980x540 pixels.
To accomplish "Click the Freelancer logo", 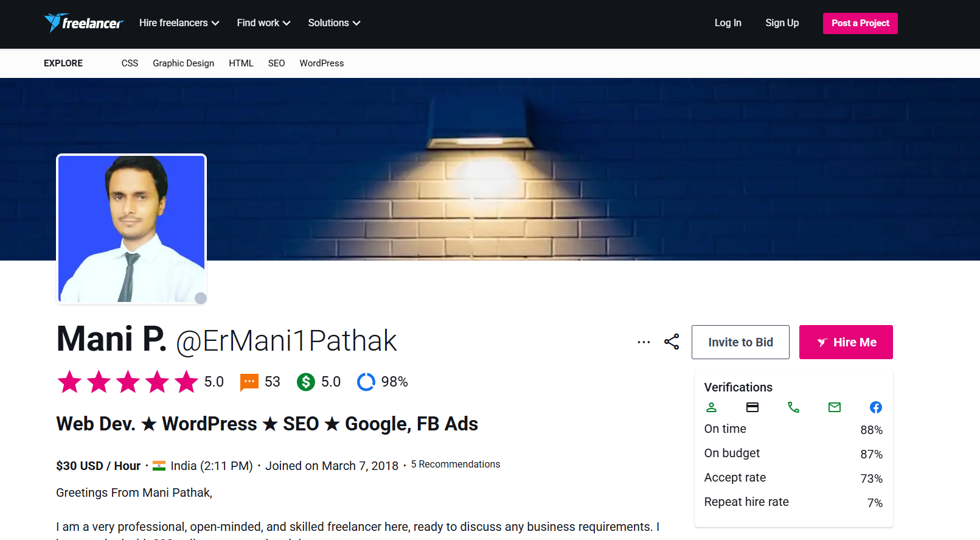I will (x=84, y=23).
